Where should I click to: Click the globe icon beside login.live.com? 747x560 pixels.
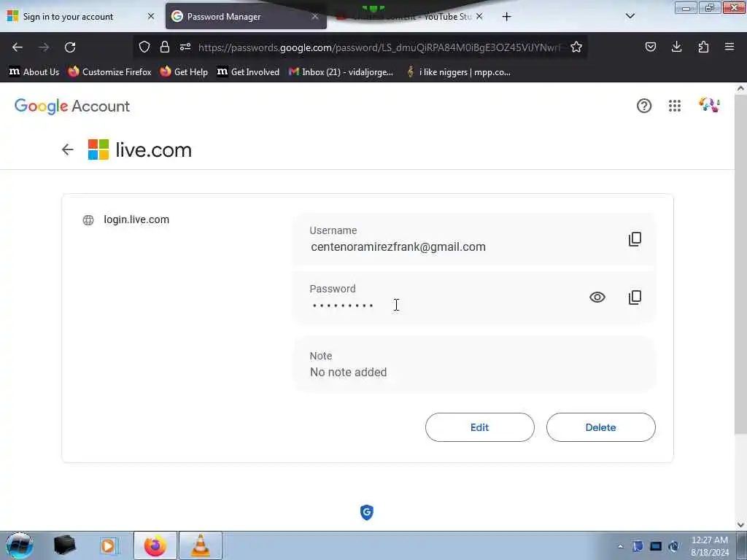pyautogui.click(x=88, y=220)
